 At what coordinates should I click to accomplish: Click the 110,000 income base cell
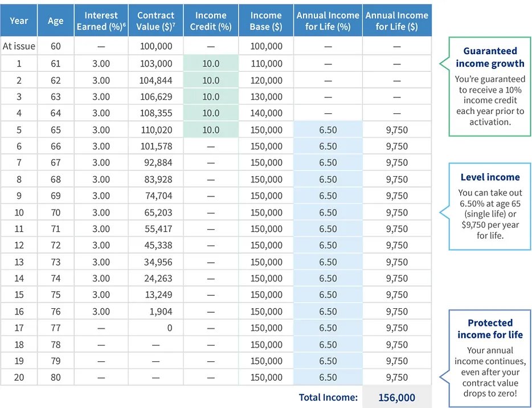coord(265,64)
